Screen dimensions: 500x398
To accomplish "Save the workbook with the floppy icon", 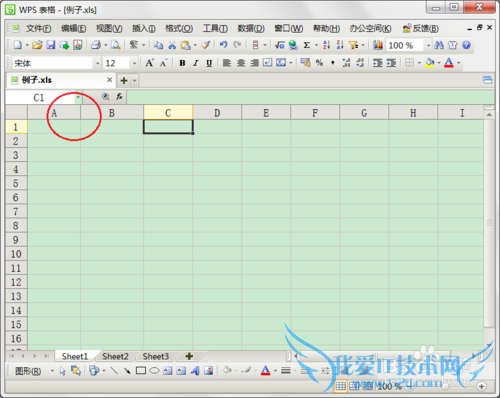I will pyautogui.click(x=50, y=45).
